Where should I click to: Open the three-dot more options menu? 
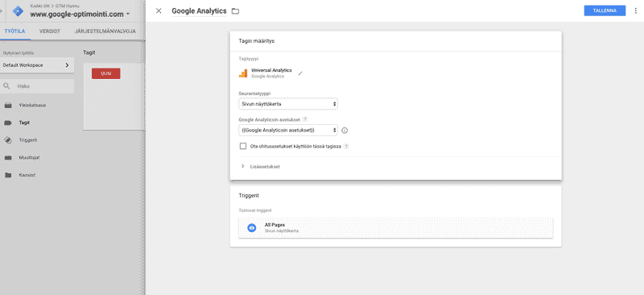pos(636,10)
